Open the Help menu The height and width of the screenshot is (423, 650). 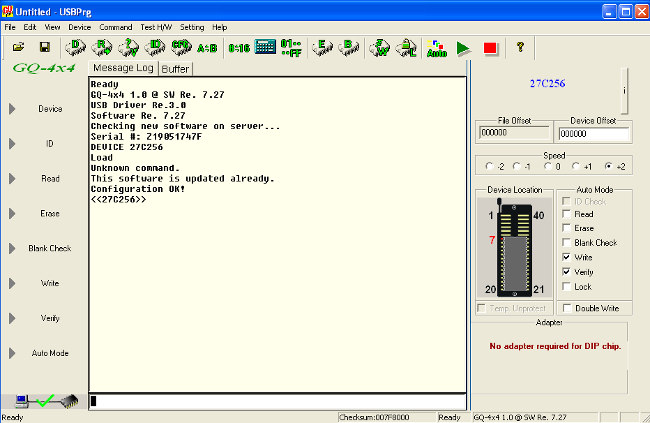pos(220,27)
